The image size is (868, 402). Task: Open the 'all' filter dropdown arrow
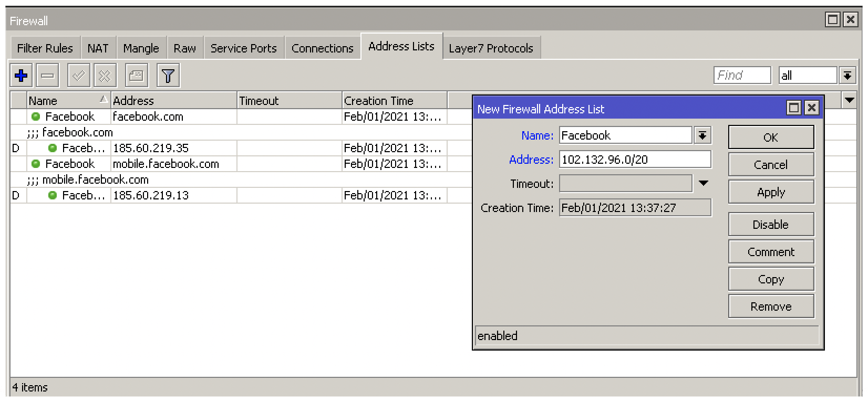[x=848, y=76]
